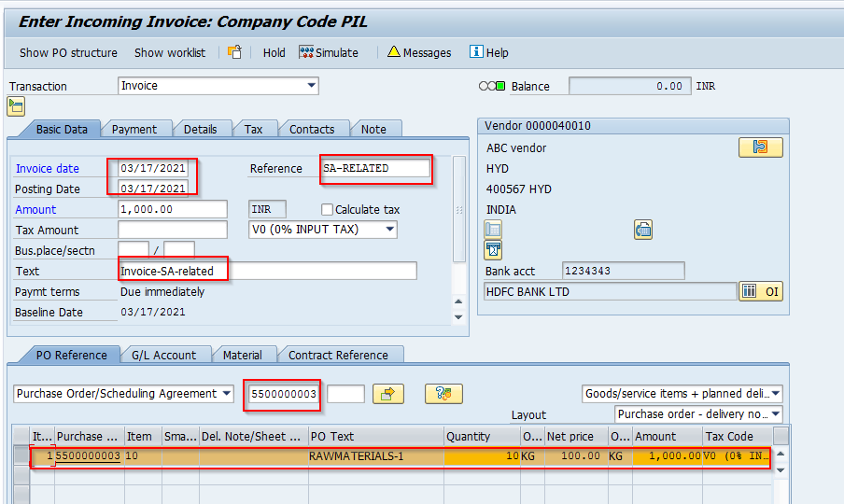Show PO structure
Image resolution: width=844 pixels, height=504 pixels.
tap(68, 52)
